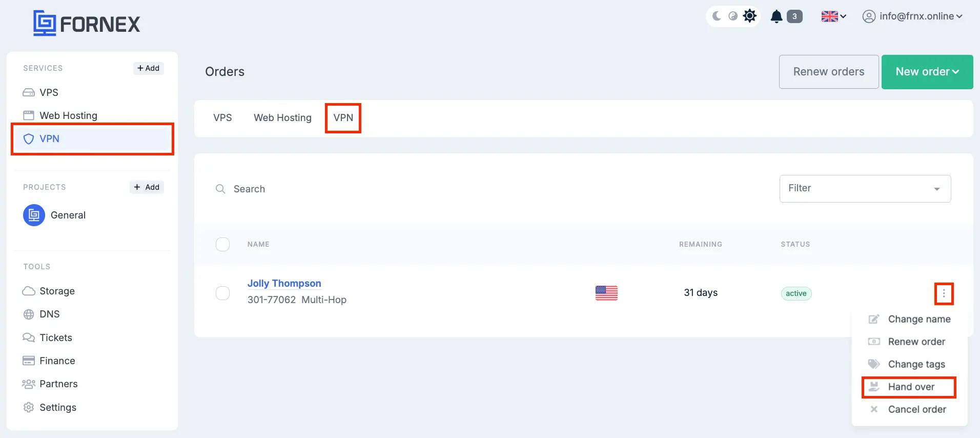This screenshot has width=980, height=438.
Task: Tick the select-all checkbox in table header
Action: (x=223, y=244)
